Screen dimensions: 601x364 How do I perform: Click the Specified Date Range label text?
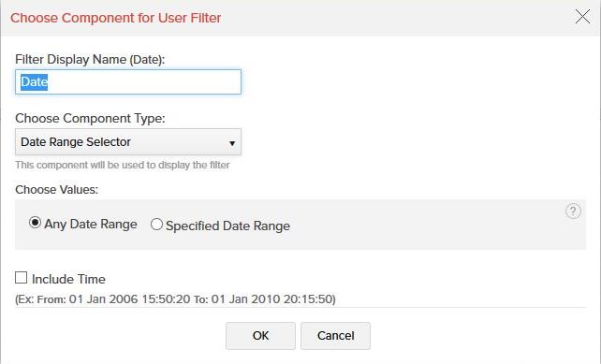(227, 226)
